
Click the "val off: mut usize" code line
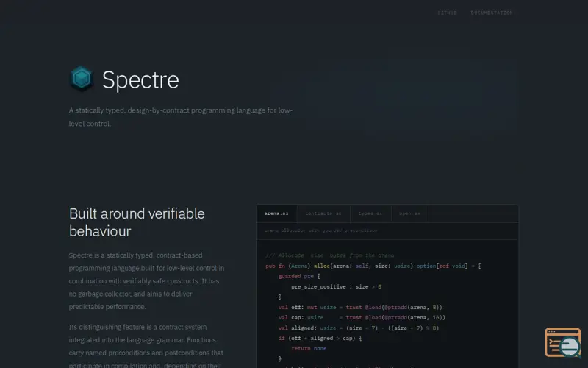point(360,307)
